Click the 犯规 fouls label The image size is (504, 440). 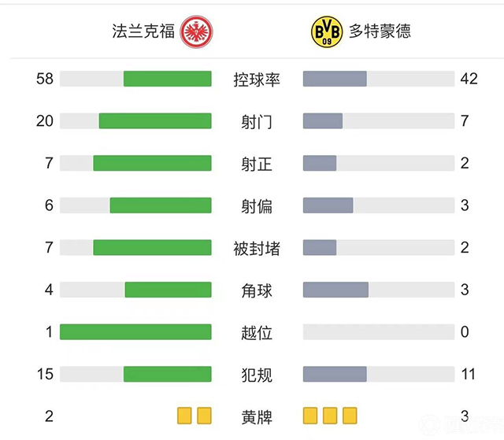257,374
